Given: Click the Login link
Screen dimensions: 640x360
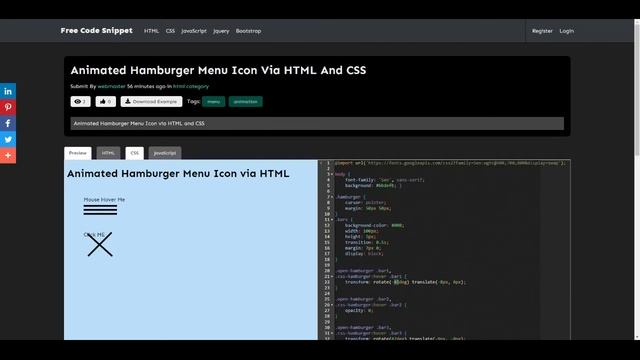Looking at the screenshot, I should [x=567, y=31].
